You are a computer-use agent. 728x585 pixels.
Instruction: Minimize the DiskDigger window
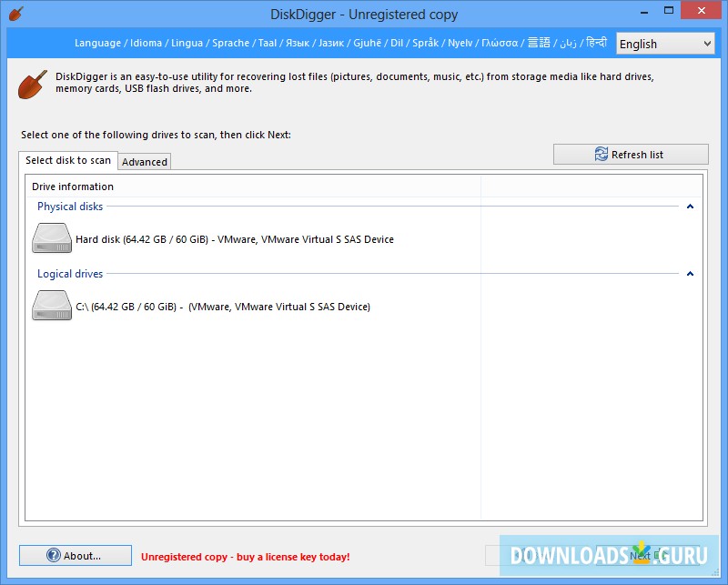point(644,11)
